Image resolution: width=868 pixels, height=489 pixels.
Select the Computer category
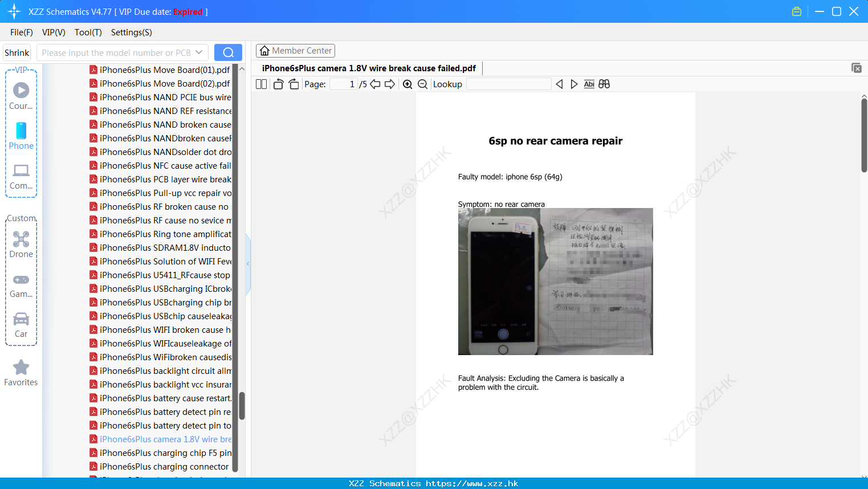point(21,177)
